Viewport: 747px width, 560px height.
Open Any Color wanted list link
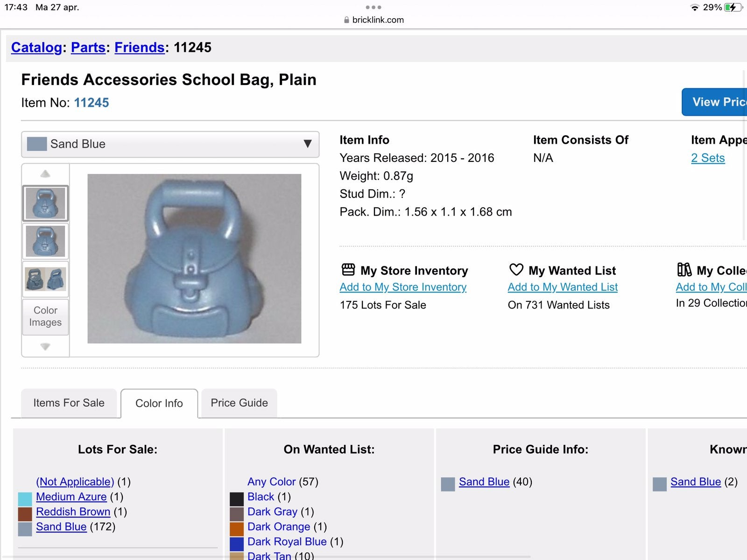click(272, 482)
